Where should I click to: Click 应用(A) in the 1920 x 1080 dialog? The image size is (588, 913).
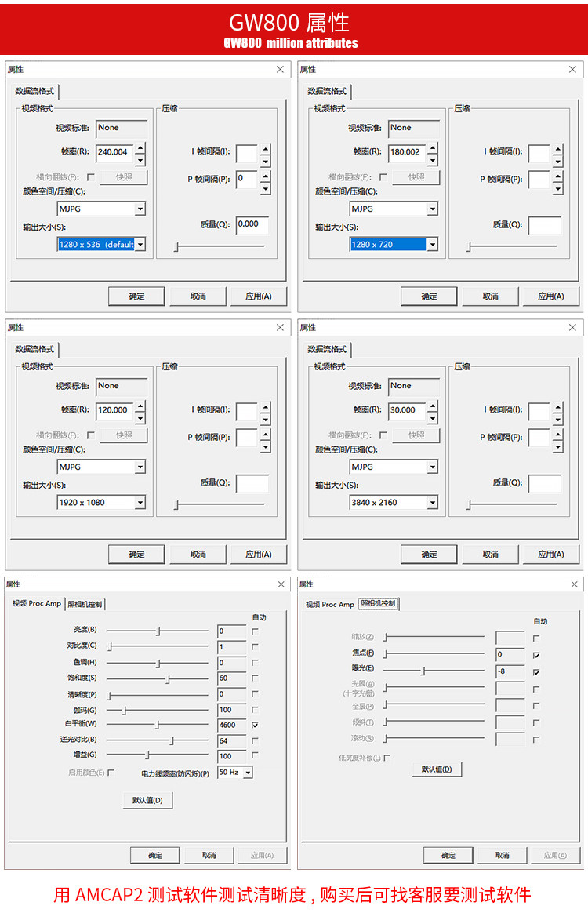click(259, 555)
